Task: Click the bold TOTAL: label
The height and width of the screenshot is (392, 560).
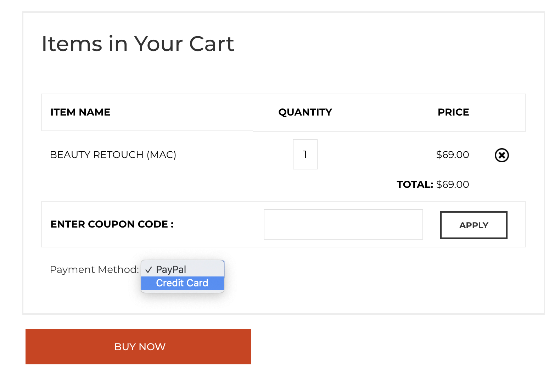Action: (415, 185)
